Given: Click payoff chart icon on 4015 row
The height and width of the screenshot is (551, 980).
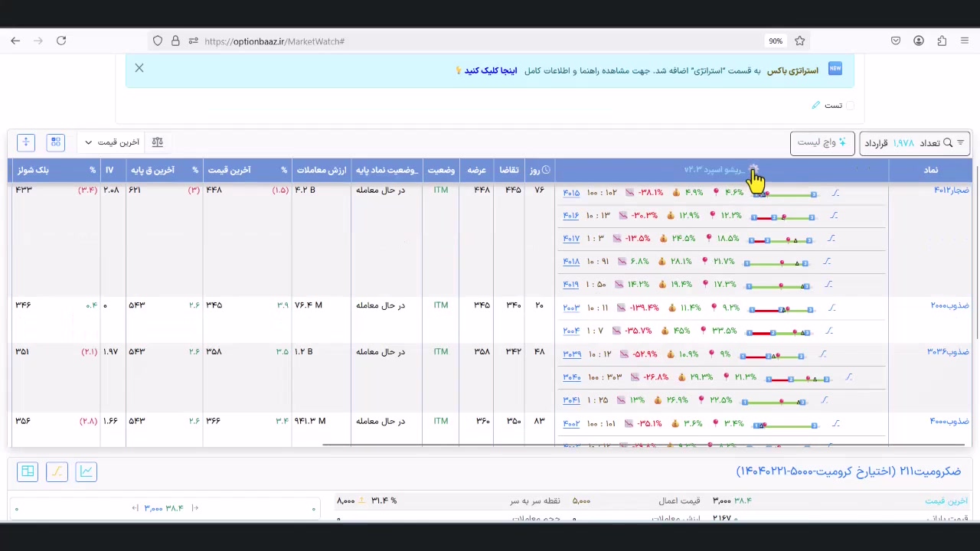Looking at the screenshot, I should point(835,193).
